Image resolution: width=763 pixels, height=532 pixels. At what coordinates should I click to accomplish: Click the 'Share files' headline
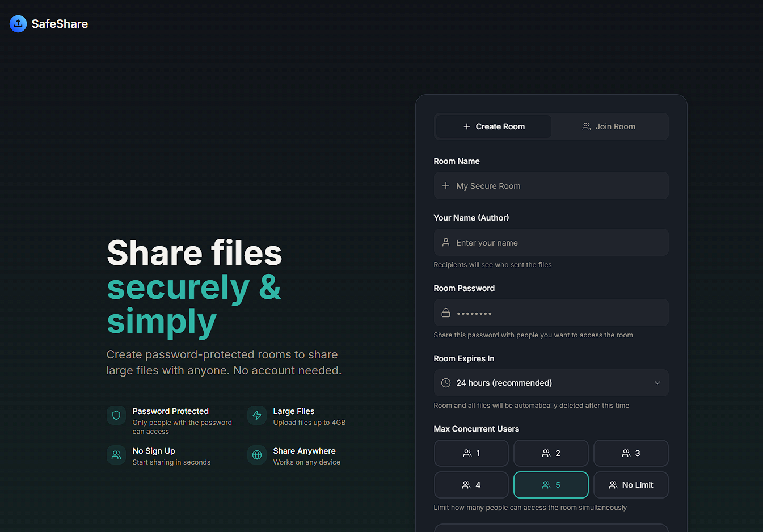pos(195,253)
